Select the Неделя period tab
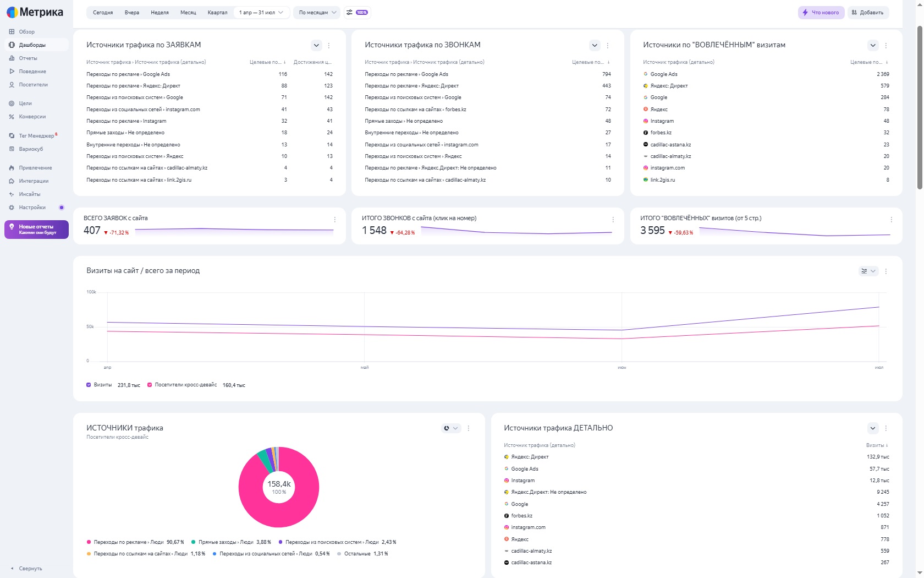The width and height of the screenshot is (924, 578). (x=160, y=12)
